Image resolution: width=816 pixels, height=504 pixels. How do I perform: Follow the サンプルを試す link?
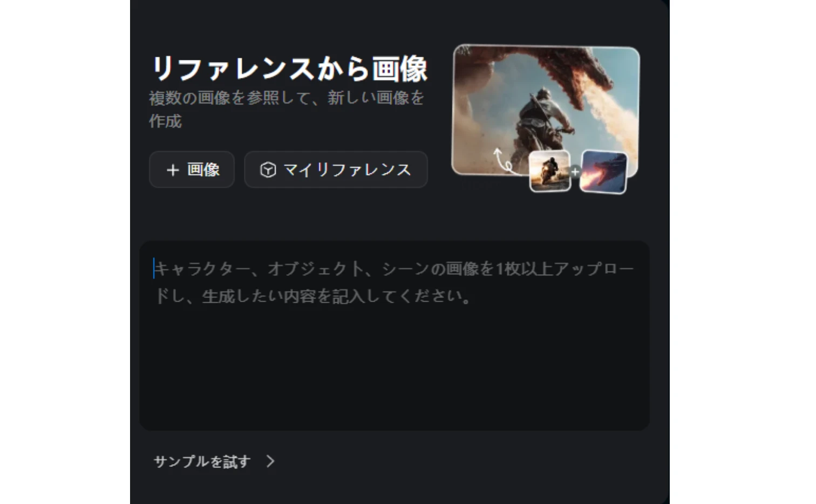(x=202, y=461)
